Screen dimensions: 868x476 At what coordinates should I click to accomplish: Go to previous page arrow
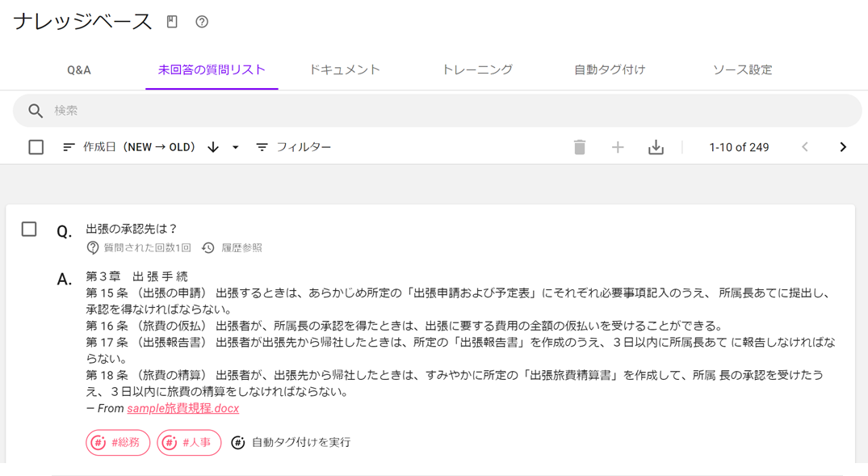805,147
